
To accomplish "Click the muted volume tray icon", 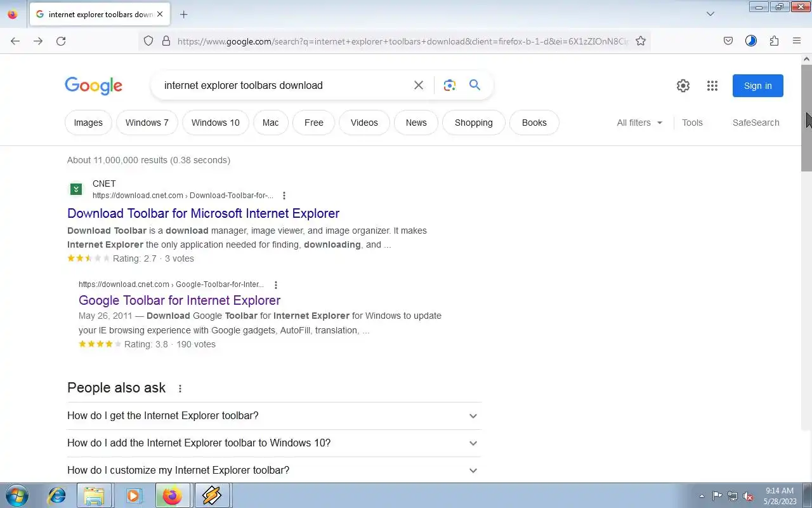I will [749, 496].
